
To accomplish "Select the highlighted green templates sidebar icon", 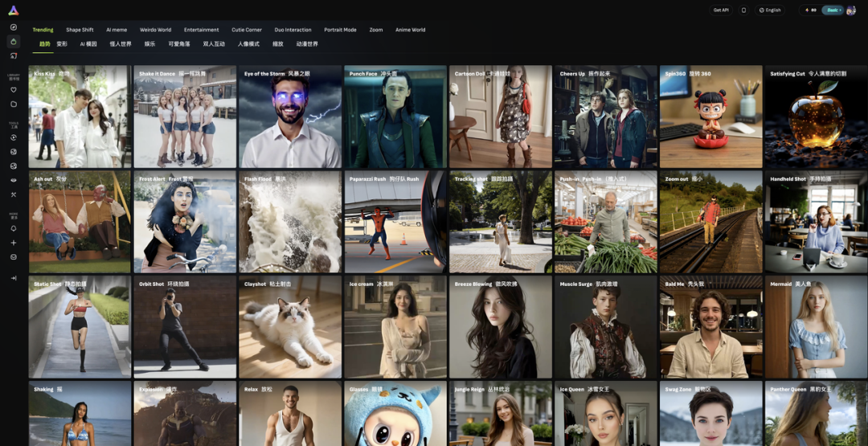I will [x=14, y=42].
